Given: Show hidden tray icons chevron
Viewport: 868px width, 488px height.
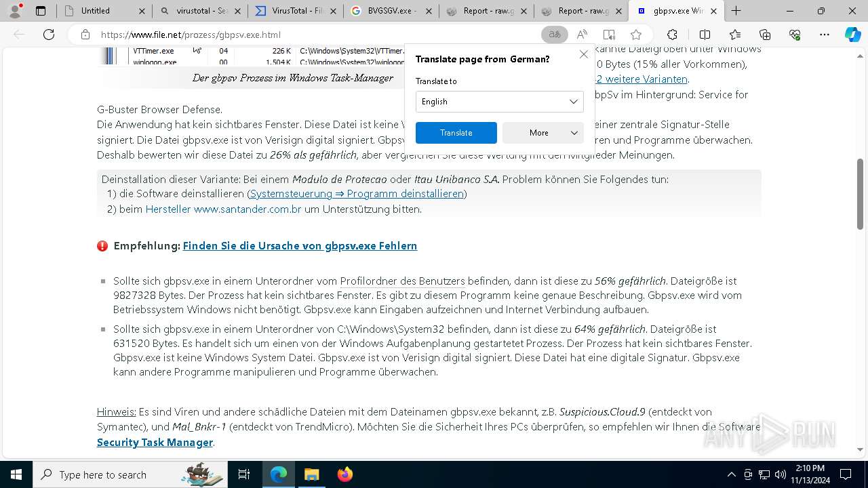Looking at the screenshot, I should (731, 474).
